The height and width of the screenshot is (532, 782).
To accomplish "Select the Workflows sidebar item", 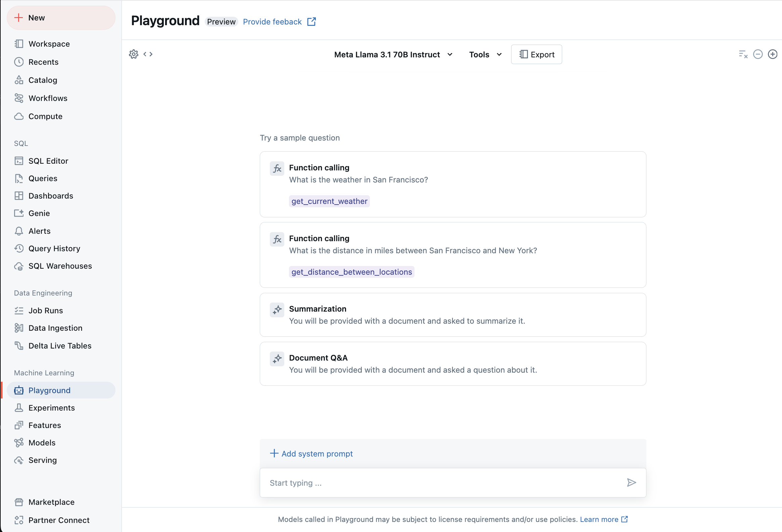I will (48, 98).
